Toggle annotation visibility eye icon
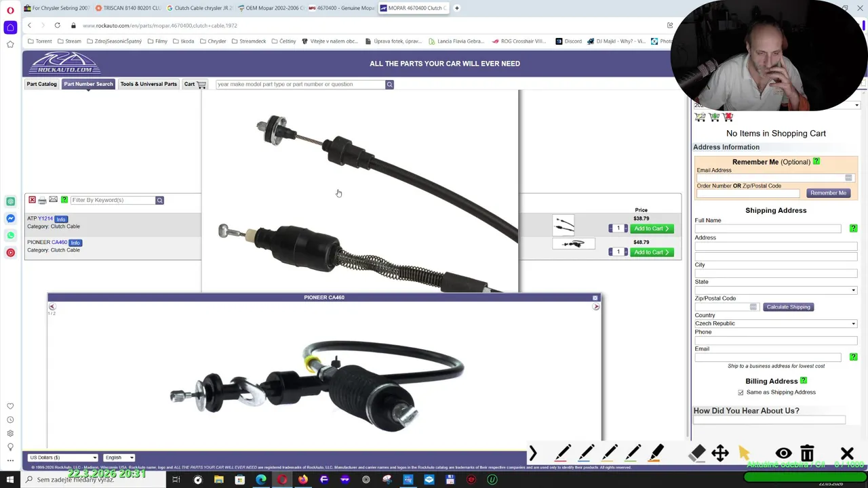The width and height of the screenshot is (868, 488). [x=783, y=453]
